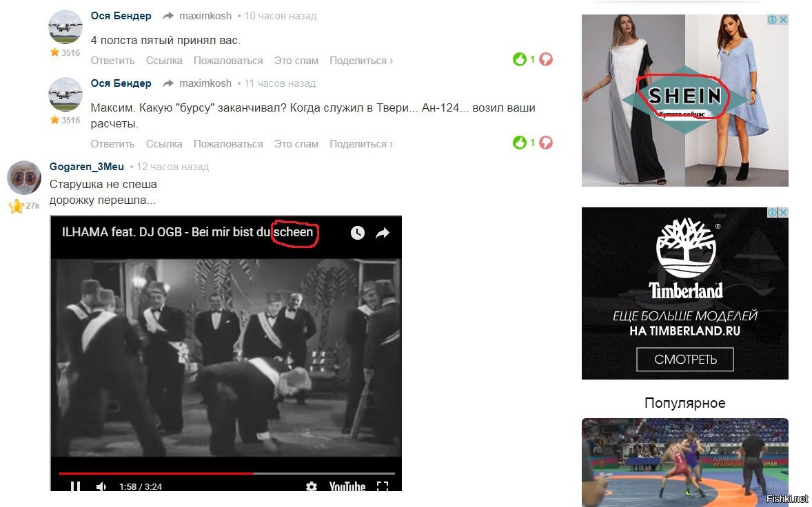Click star rating 3516 in first comment

[x=65, y=52]
